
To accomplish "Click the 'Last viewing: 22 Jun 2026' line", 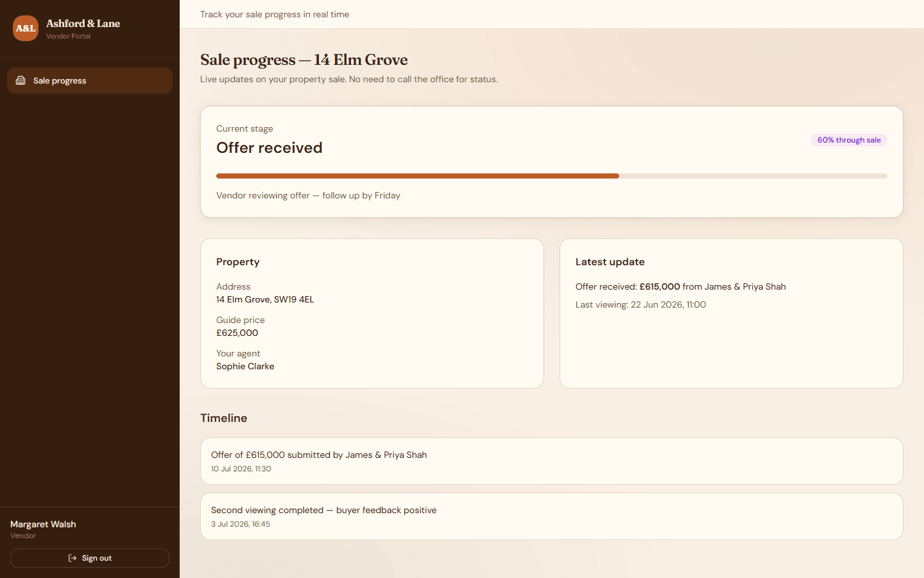I will tap(640, 304).
